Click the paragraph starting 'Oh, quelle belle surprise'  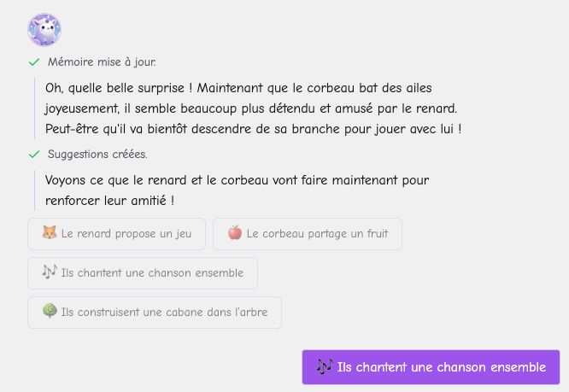click(x=252, y=108)
